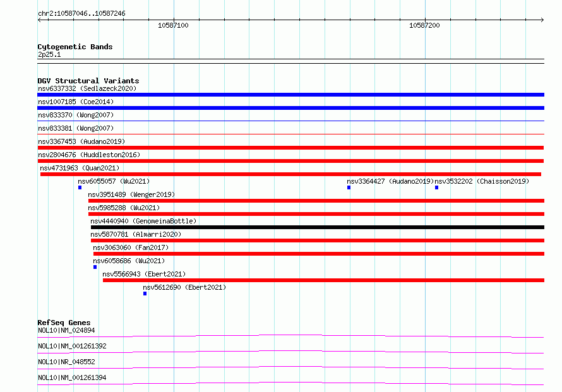Click the DGV Structural Variants track title
This screenshot has width=562, height=392.
click(88, 81)
